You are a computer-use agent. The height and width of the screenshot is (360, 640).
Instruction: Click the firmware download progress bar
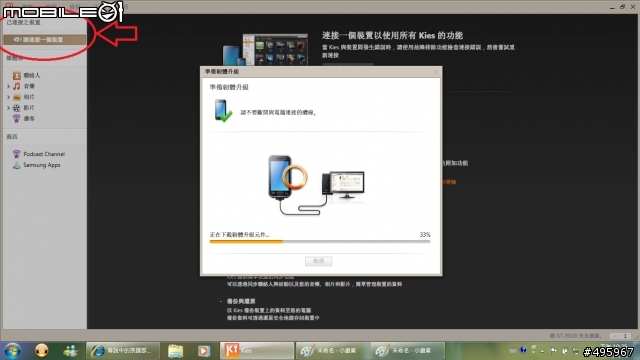coord(320,242)
